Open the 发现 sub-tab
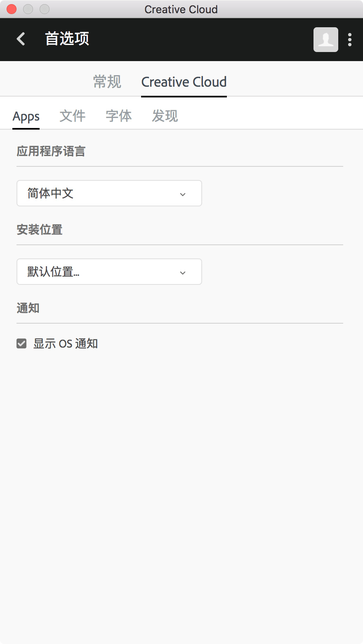The image size is (363, 644). (x=165, y=116)
